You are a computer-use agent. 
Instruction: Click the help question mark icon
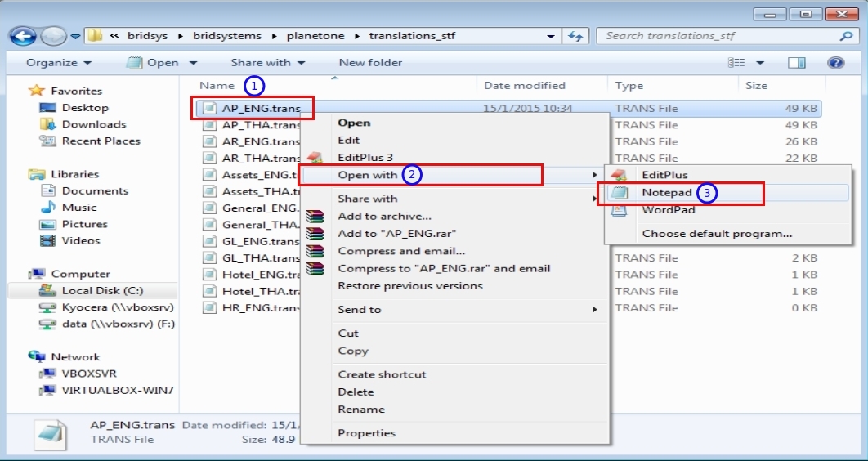[x=835, y=63]
